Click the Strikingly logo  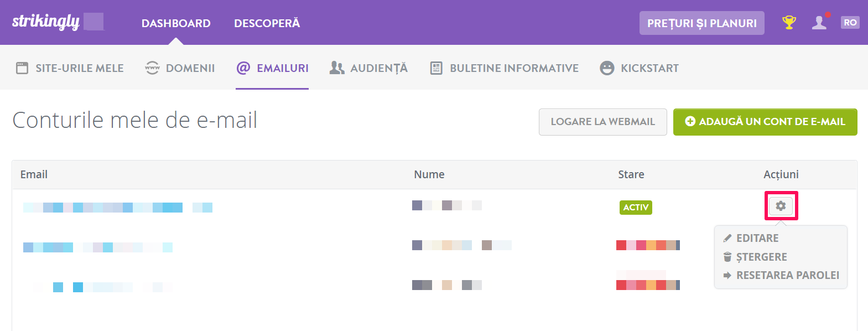46,22
